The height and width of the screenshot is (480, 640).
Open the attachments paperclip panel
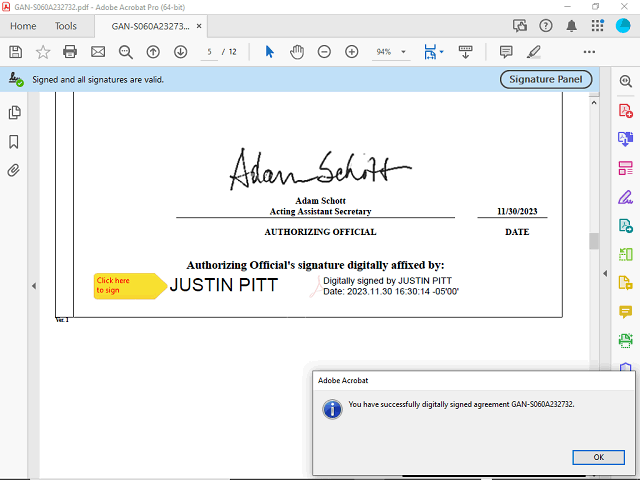(13, 170)
